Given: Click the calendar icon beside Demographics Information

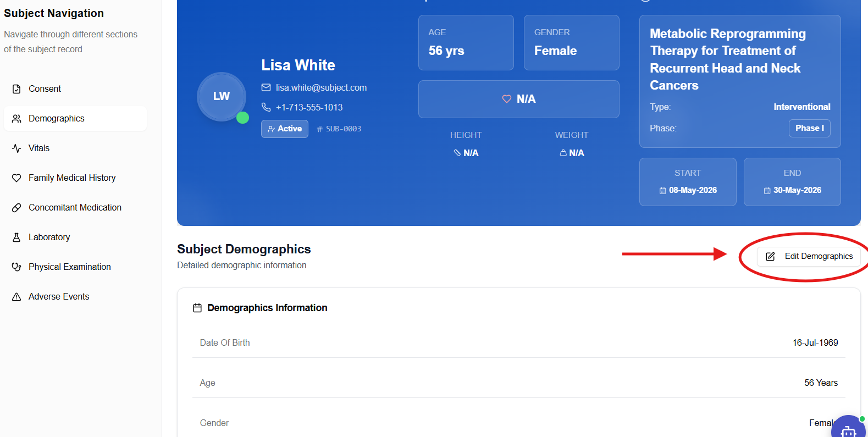Looking at the screenshot, I should [197, 308].
